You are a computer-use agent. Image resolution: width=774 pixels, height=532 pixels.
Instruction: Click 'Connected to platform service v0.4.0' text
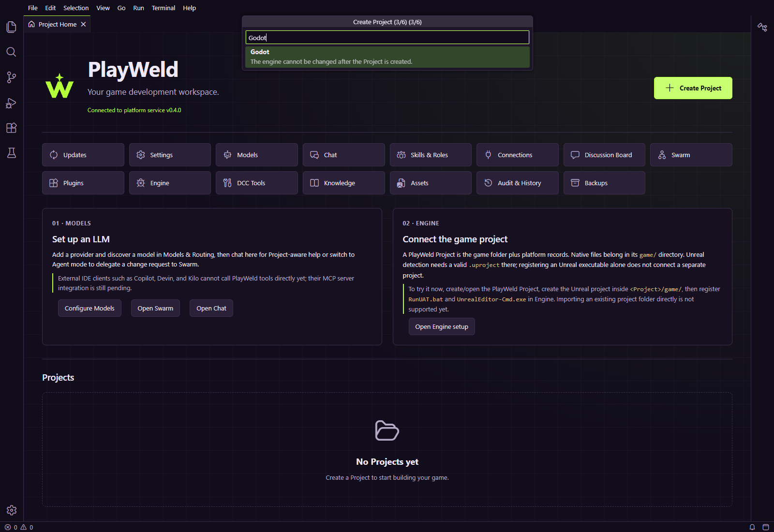coord(134,110)
